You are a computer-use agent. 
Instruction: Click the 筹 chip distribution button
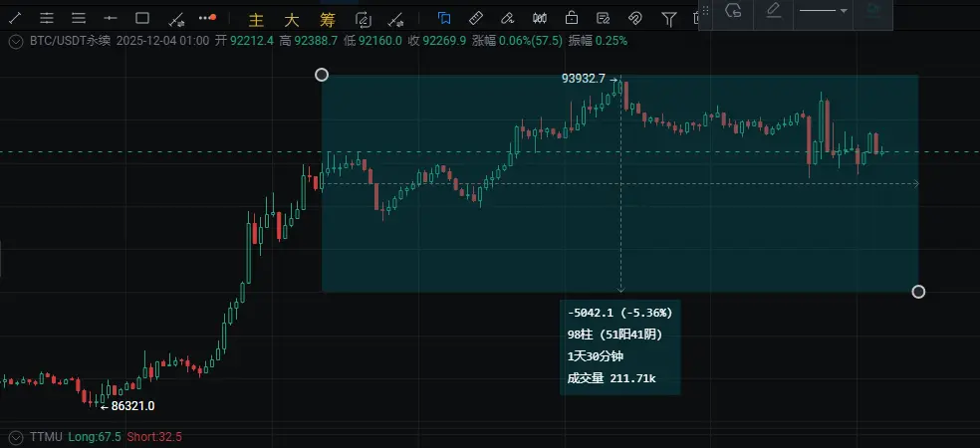[328, 20]
